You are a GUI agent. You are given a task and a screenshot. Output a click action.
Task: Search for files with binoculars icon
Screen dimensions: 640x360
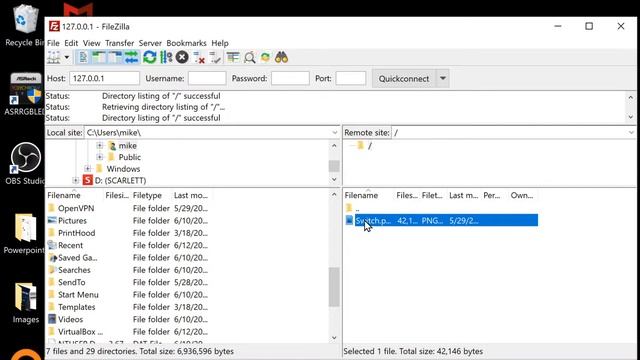[281, 58]
